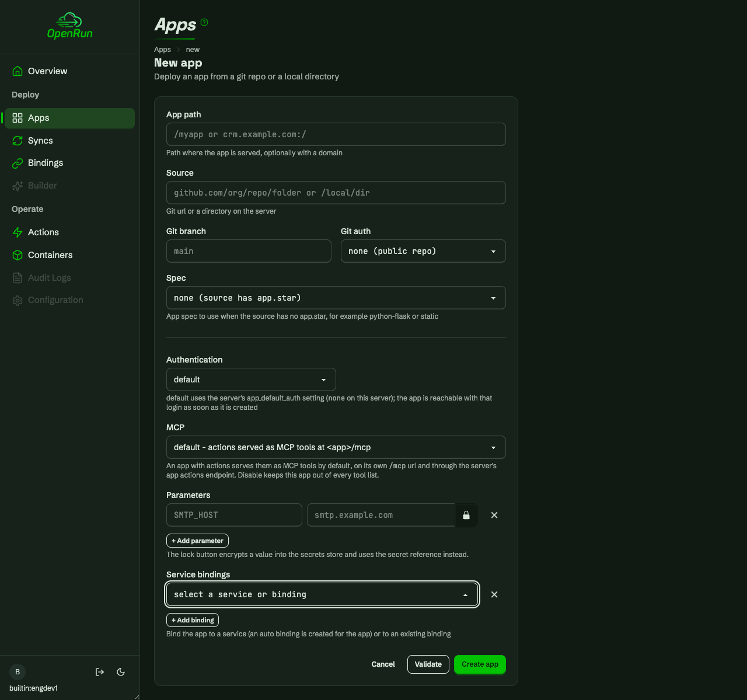This screenshot has height=700, width=747.
Task: Expand the Git auth dropdown
Action: 423,251
